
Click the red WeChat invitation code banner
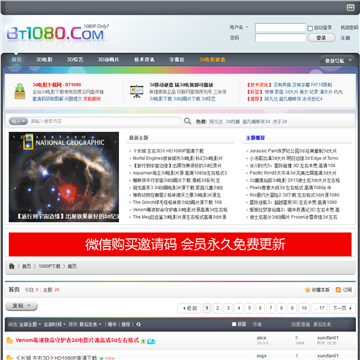(x=180, y=244)
